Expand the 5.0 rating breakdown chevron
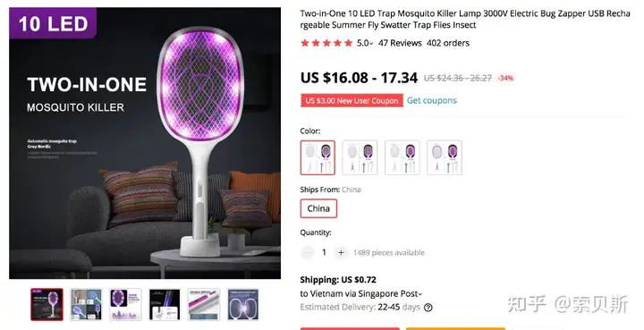Image resolution: width=644 pixels, height=330 pixels. [x=371, y=44]
